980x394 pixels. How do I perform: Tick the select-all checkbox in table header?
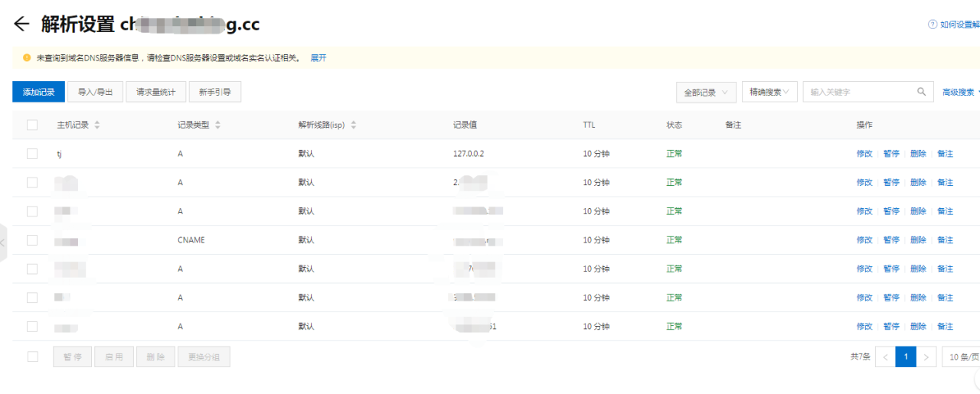(32, 125)
